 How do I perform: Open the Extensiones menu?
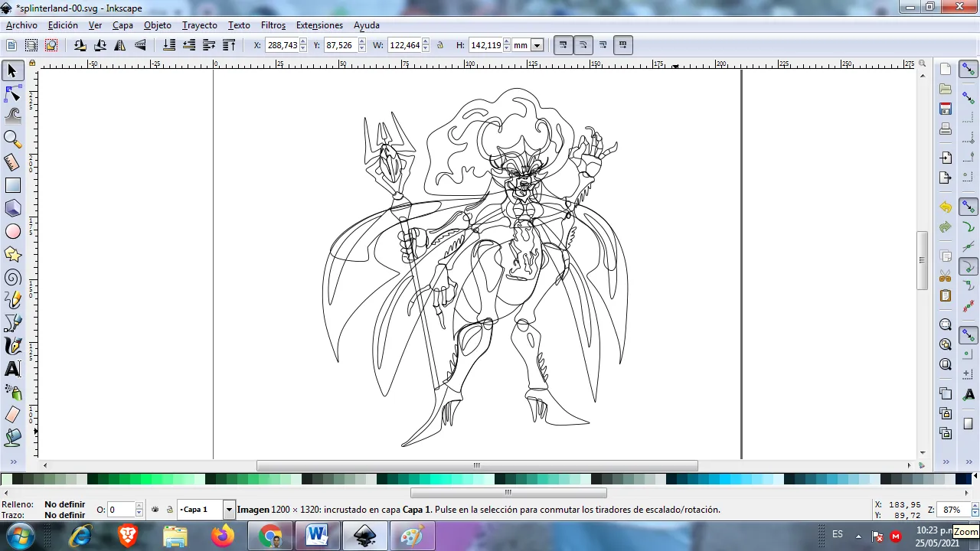[x=319, y=25]
